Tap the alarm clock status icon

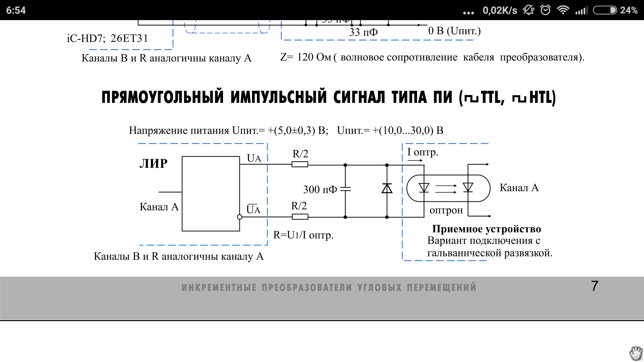(x=545, y=10)
